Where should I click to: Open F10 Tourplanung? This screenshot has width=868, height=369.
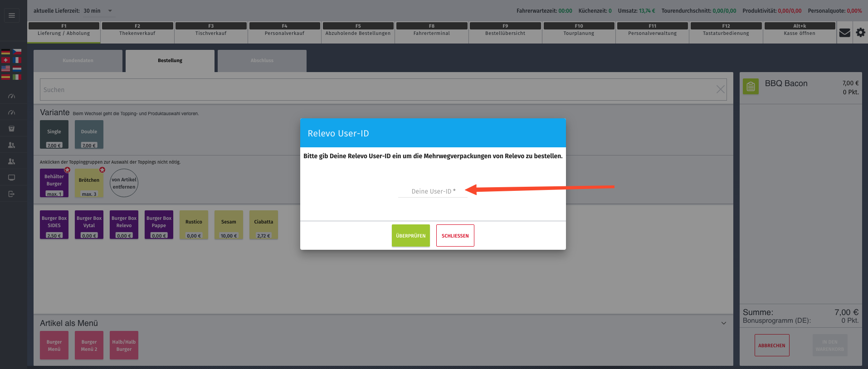[579, 33]
